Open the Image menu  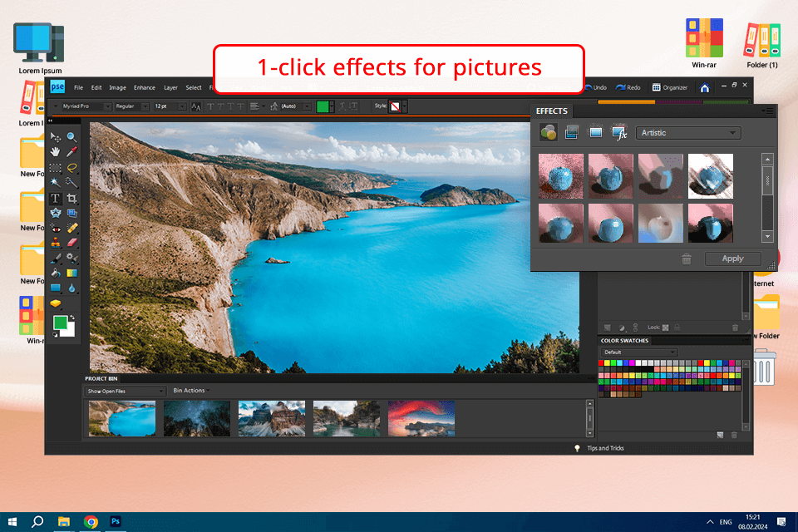(117, 87)
